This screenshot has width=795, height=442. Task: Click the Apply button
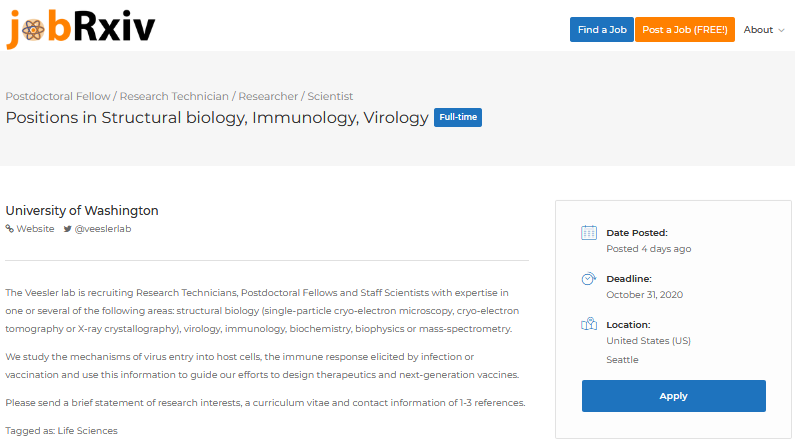tap(674, 396)
